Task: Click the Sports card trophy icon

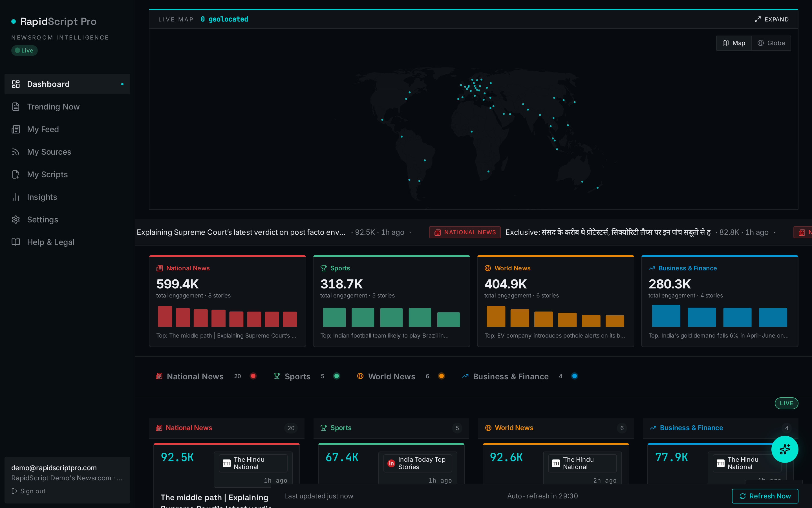Action: (323, 268)
